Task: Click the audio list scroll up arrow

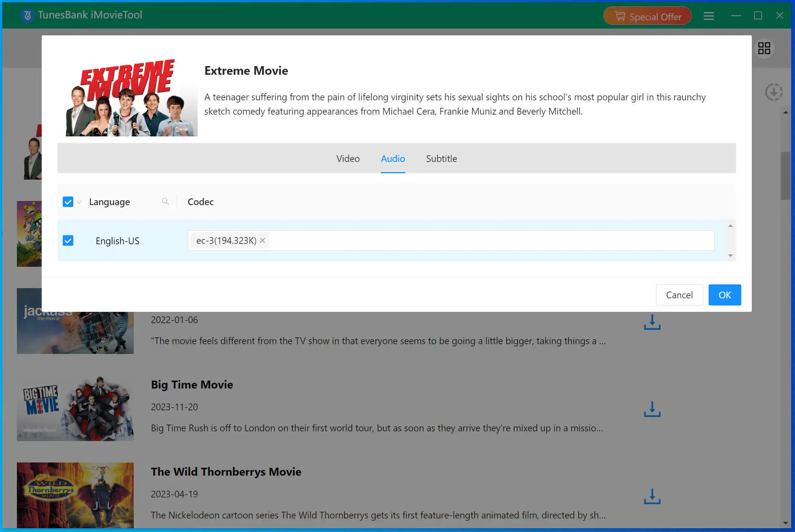Action: (x=730, y=225)
